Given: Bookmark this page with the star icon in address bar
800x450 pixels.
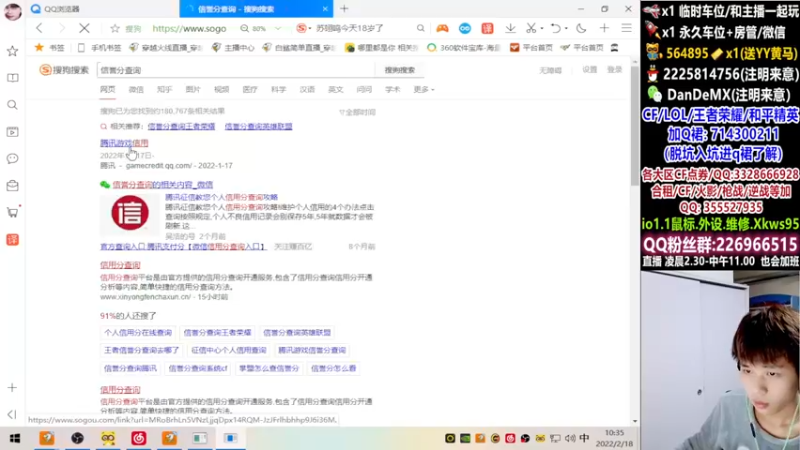Looking at the screenshot, I should (115, 29).
